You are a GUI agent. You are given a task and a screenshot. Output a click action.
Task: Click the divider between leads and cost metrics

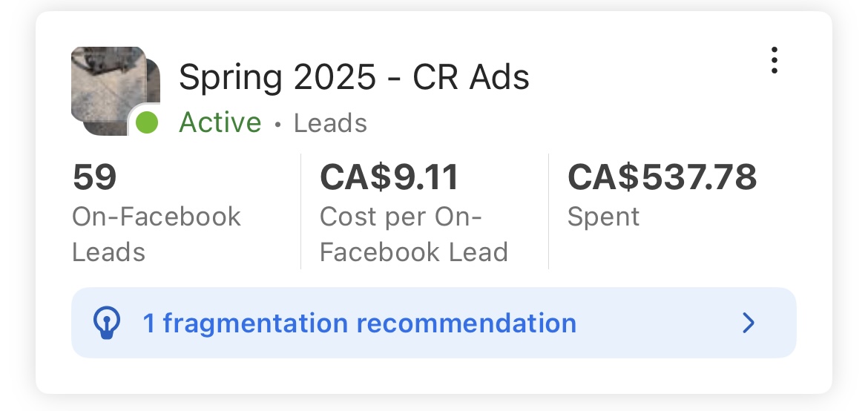coord(300,211)
